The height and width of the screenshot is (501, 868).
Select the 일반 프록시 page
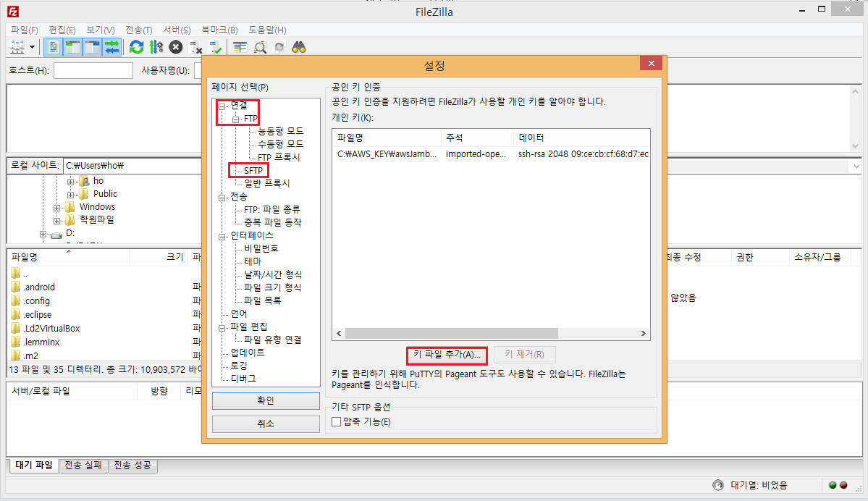[x=267, y=183]
